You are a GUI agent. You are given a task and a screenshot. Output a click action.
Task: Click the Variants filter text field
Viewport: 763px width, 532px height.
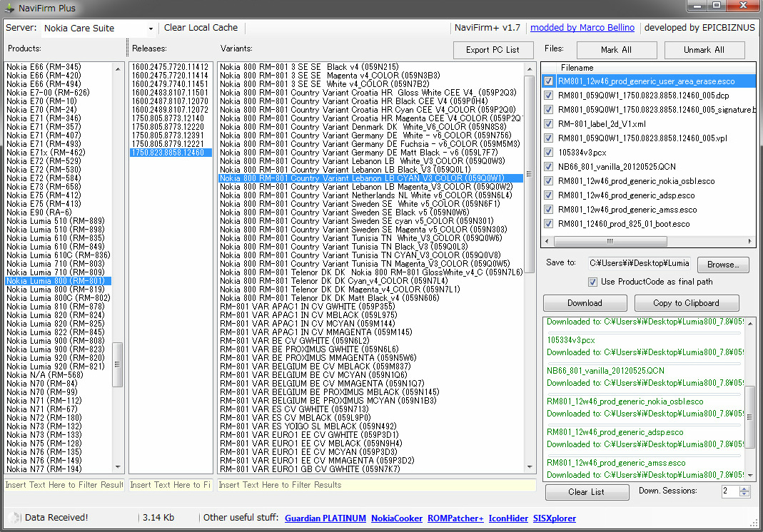point(376,485)
